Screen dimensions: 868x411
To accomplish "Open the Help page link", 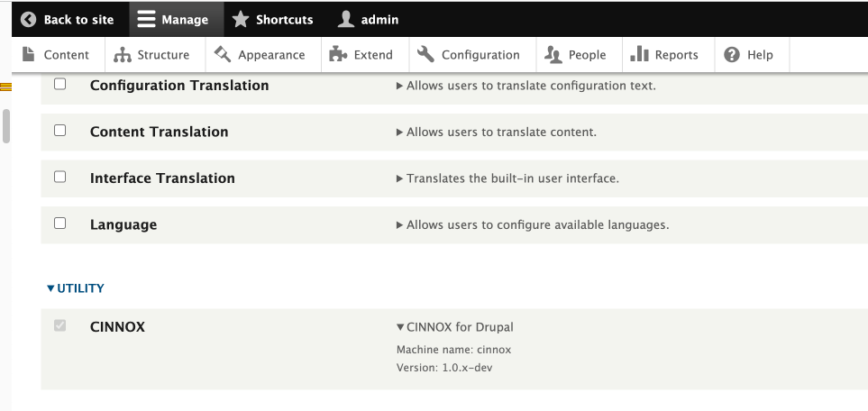I will coord(749,55).
